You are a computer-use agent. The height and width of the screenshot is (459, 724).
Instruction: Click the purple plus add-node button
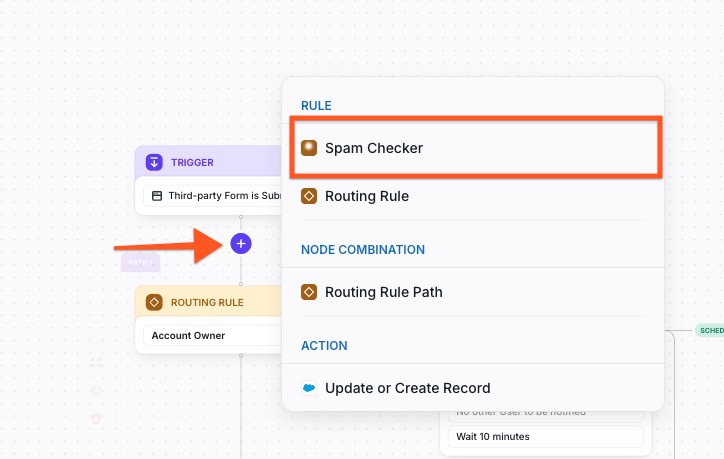(241, 243)
